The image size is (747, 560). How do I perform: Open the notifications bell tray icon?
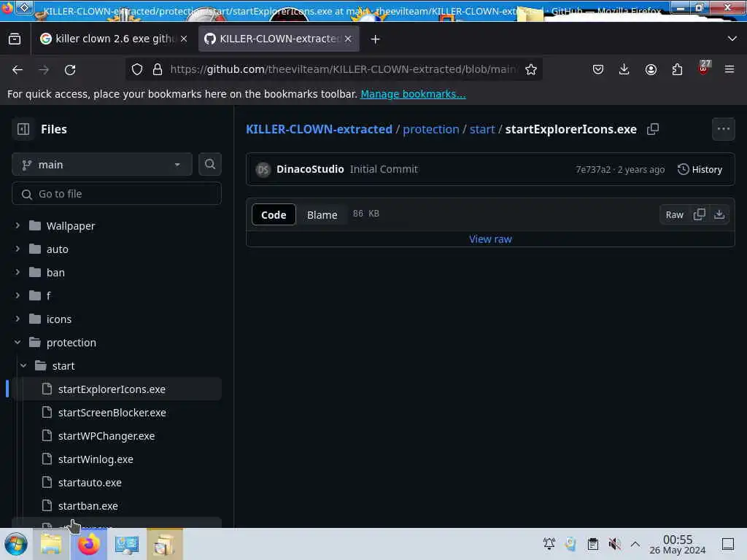click(549, 544)
